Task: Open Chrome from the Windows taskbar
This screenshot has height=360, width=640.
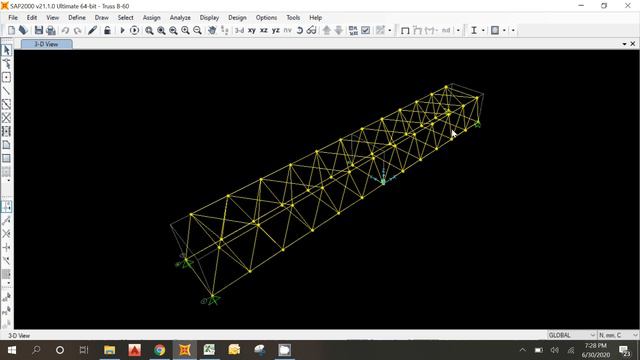Action: coord(160,350)
